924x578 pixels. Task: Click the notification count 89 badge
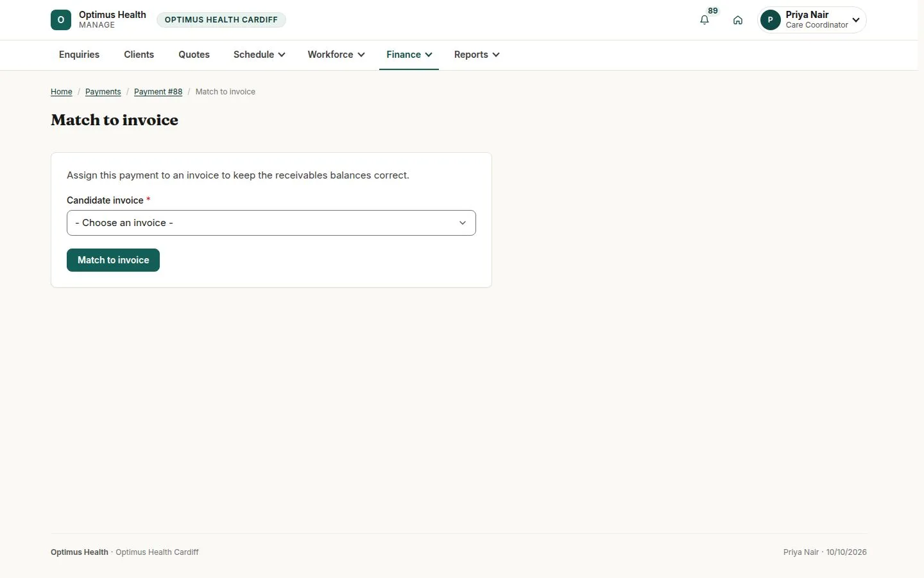[713, 11]
